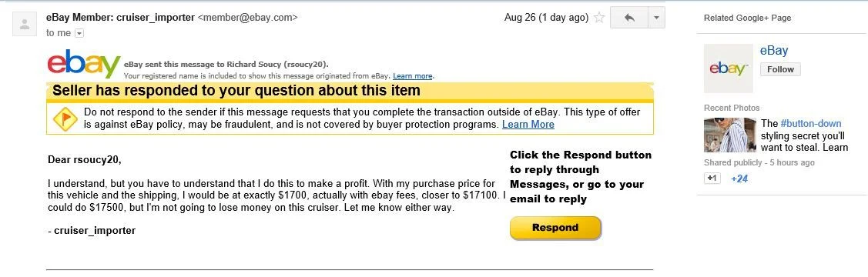The height and width of the screenshot is (277, 868).
Task: Star this email message
Action: point(598,18)
